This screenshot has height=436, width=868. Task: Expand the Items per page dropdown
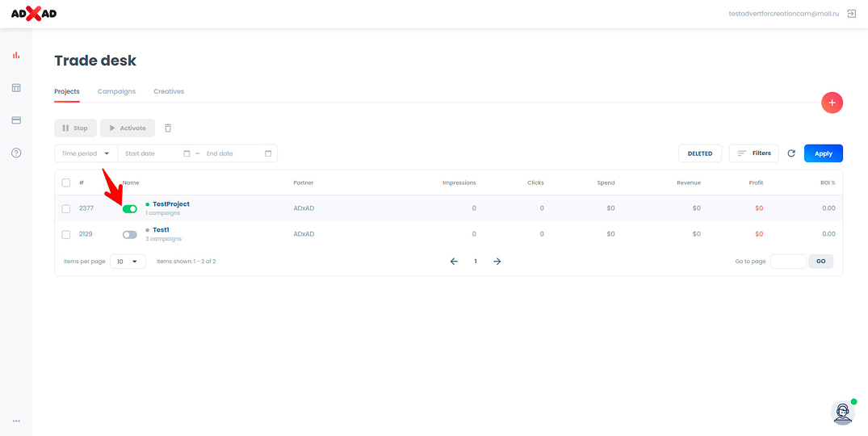pyautogui.click(x=128, y=262)
